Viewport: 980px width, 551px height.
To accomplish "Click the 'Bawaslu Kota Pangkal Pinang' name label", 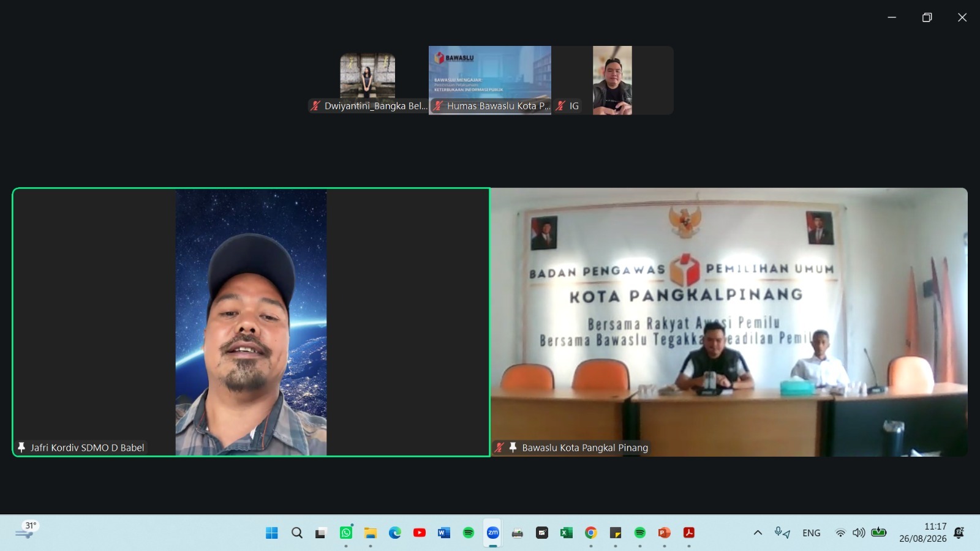I will pyautogui.click(x=585, y=448).
